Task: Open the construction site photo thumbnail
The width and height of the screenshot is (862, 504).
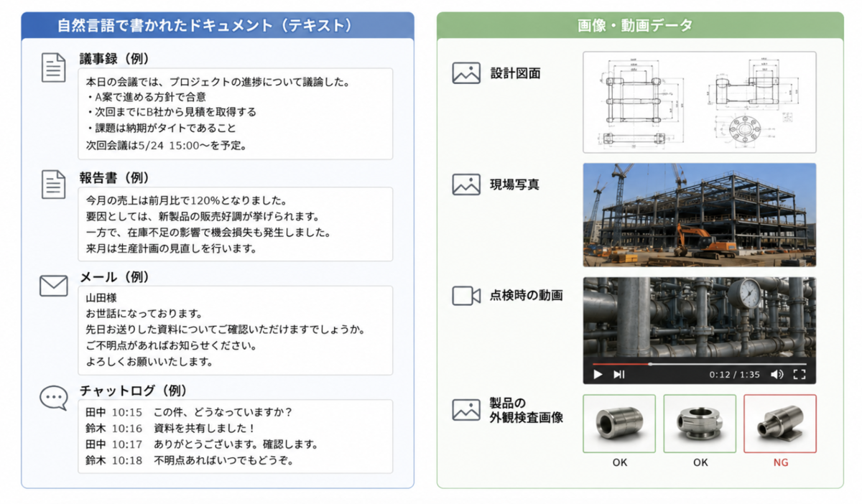Action: [x=700, y=215]
